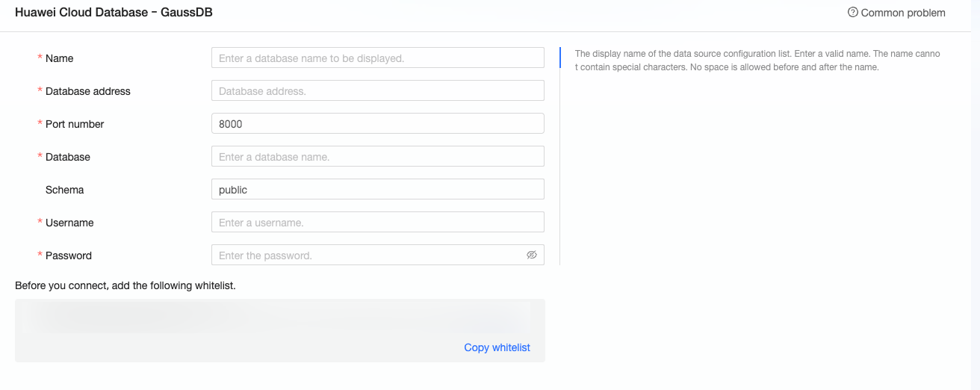The height and width of the screenshot is (390, 980).
Task: Click the blurred whitelist address box
Action: click(x=276, y=318)
